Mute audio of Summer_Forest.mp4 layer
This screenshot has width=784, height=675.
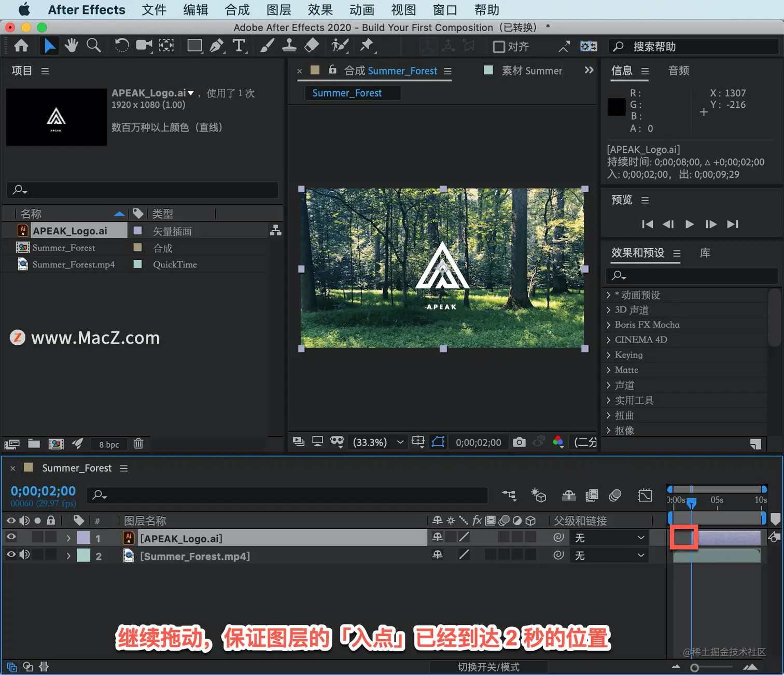pos(24,555)
